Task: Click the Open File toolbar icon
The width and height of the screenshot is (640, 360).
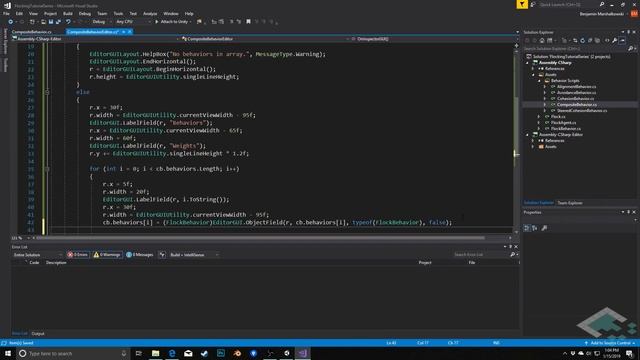Action: [x=43, y=22]
